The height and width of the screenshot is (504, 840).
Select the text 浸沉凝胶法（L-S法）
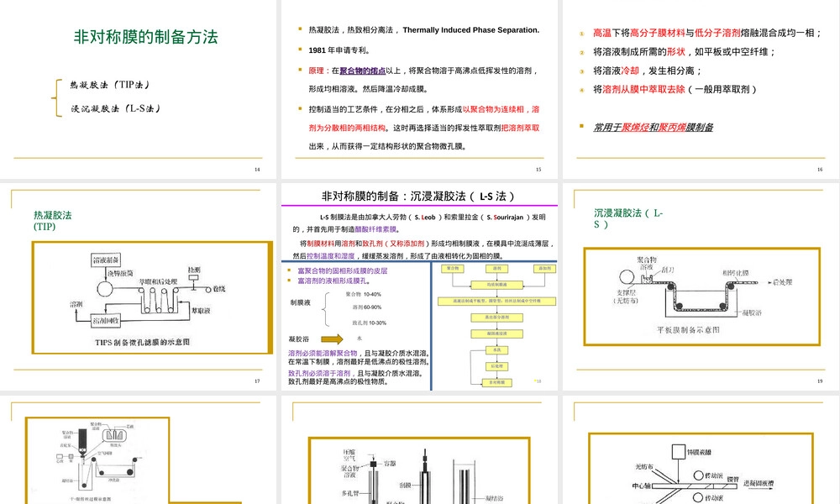point(116,108)
